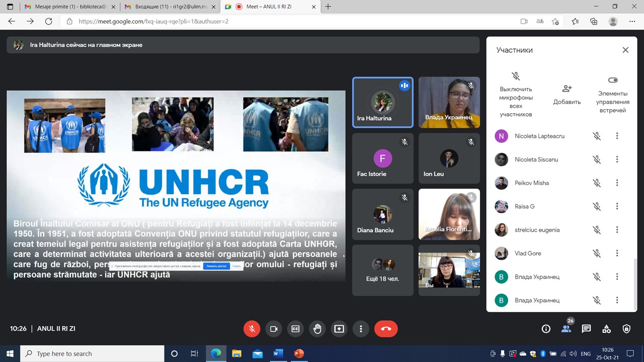Select the Ion Leu participant tile

(x=449, y=158)
